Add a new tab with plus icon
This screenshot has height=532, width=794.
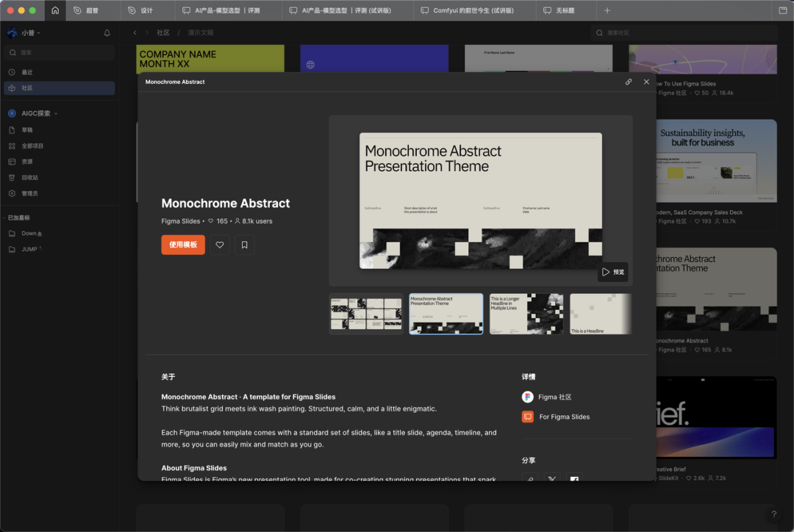click(607, 10)
